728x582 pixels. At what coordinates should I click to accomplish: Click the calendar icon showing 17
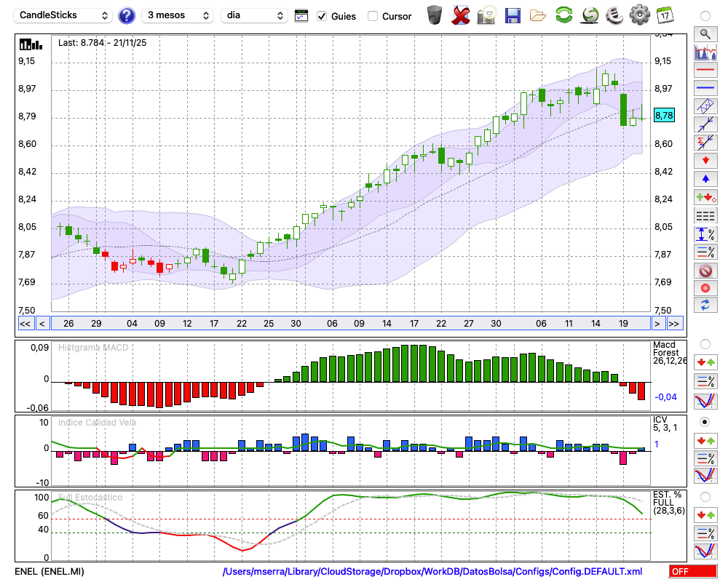coord(665,15)
